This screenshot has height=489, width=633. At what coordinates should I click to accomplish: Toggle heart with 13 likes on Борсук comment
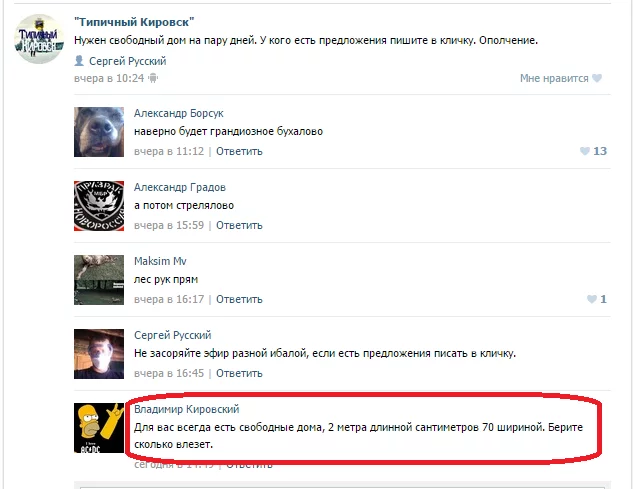click(x=593, y=151)
